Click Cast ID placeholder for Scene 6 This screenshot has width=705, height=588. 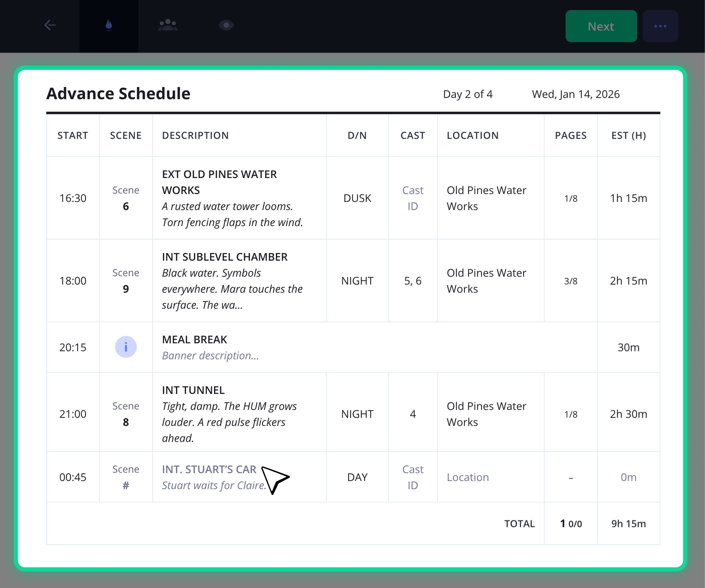pos(413,198)
